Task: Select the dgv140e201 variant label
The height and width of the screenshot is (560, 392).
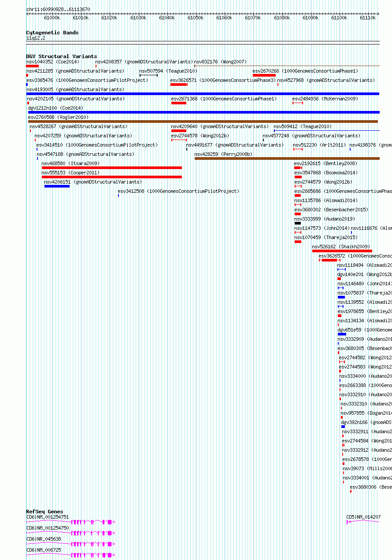Action: [365, 274]
